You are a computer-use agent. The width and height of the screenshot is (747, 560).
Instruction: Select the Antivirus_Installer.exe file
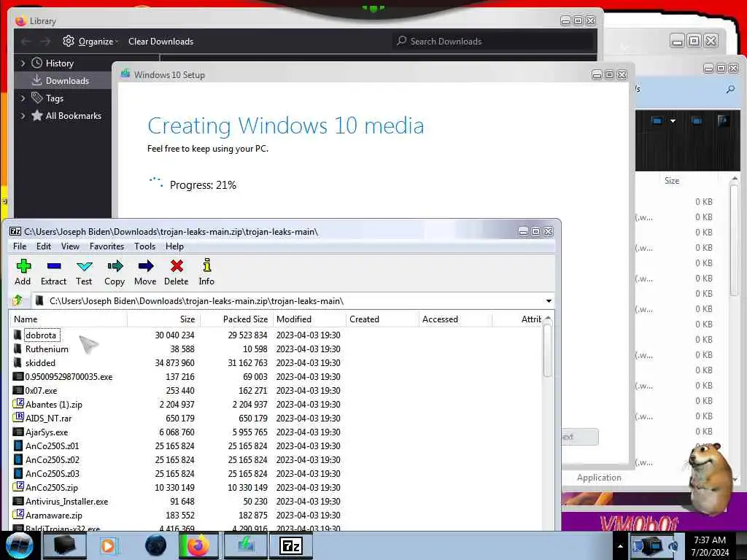(x=66, y=501)
